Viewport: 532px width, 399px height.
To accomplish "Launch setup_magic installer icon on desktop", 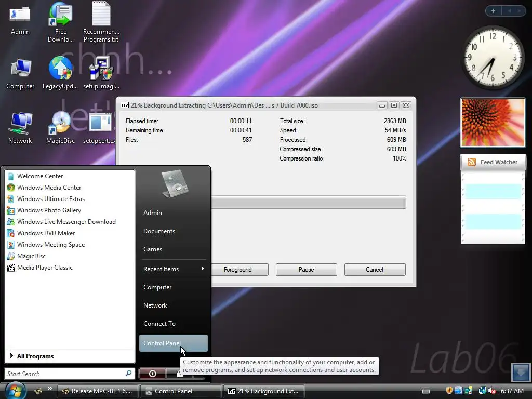I will pyautogui.click(x=101, y=73).
